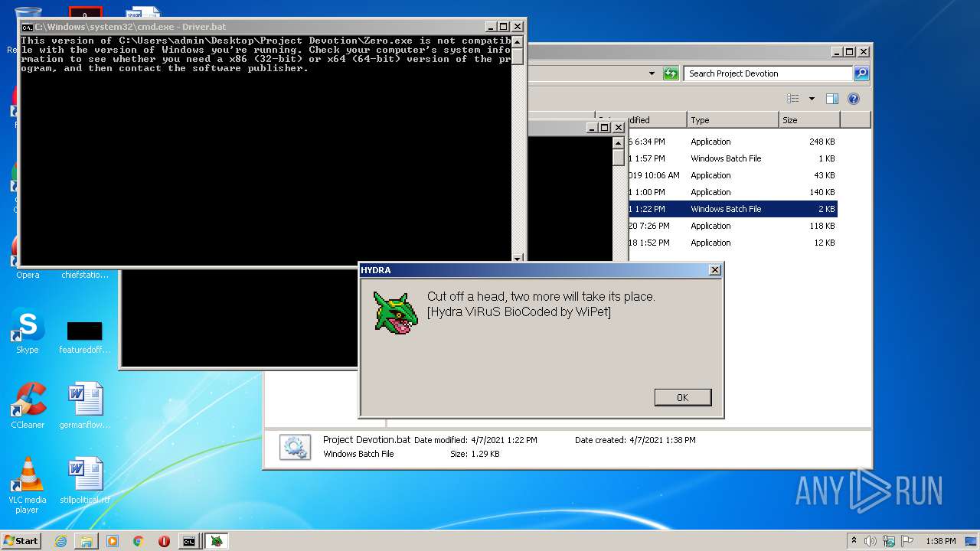980x551 pixels.
Task: Open the Skype desktop shortcut
Action: (x=28, y=331)
